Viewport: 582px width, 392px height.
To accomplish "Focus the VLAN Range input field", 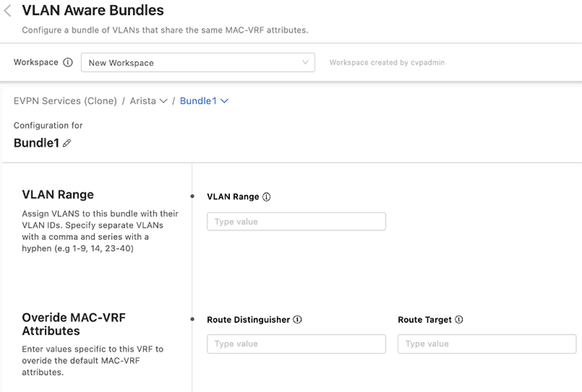I will point(296,222).
